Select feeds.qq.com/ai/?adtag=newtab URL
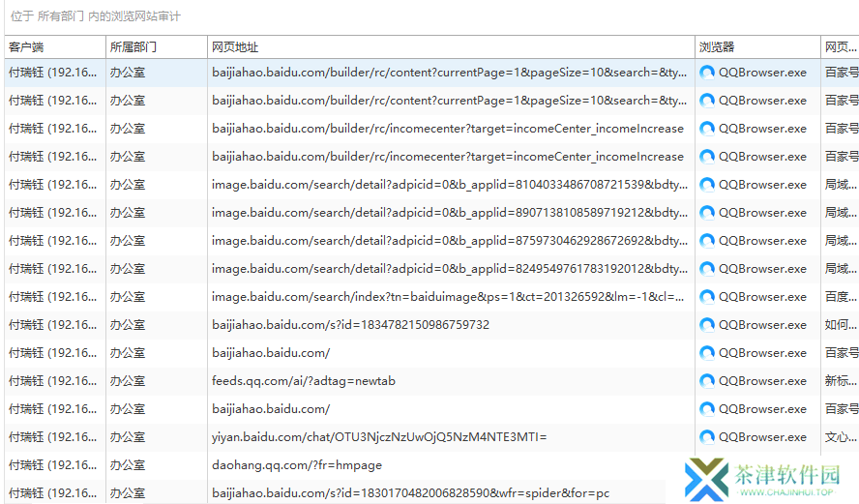The image size is (859, 504). coord(304,381)
